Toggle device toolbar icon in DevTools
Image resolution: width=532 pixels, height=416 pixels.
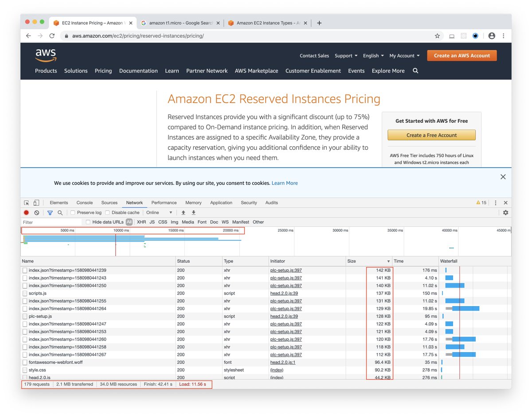pos(36,202)
